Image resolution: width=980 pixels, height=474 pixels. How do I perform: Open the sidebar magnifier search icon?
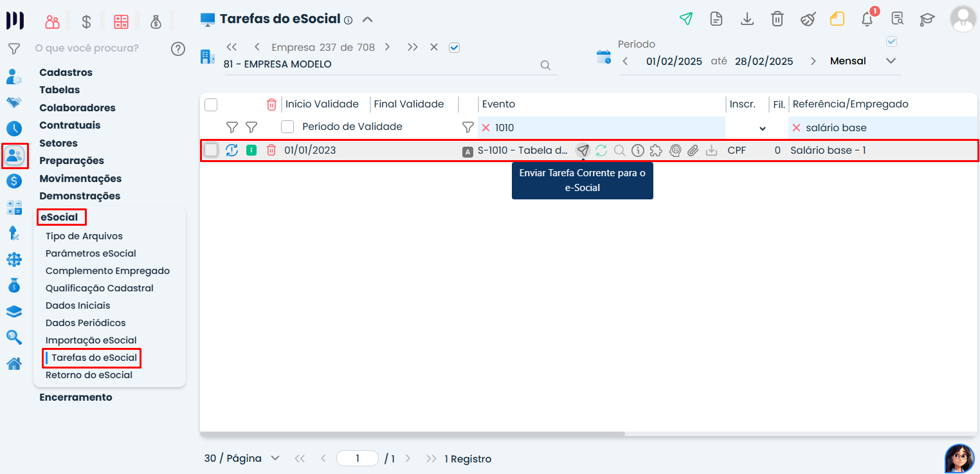pyautogui.click(x=14, y=337)
